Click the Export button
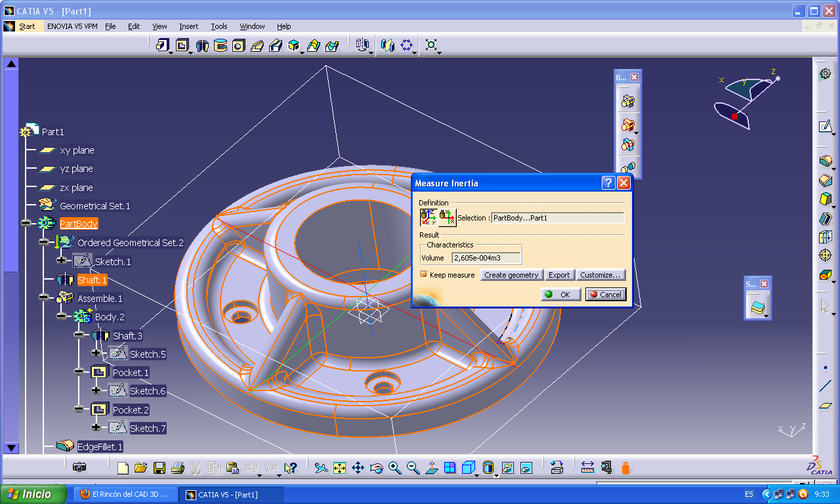 coord(559,275)
